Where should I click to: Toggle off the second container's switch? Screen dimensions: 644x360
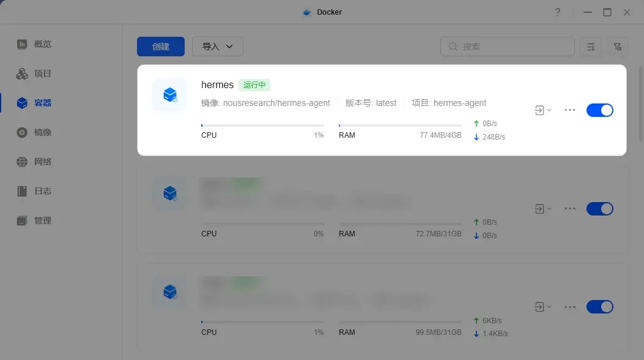[x=600, y=208]
